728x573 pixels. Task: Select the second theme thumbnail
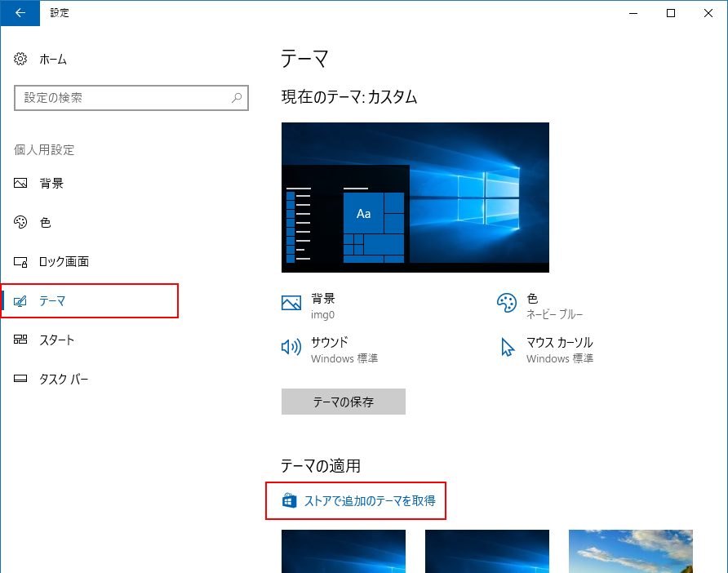pos(487,551)
